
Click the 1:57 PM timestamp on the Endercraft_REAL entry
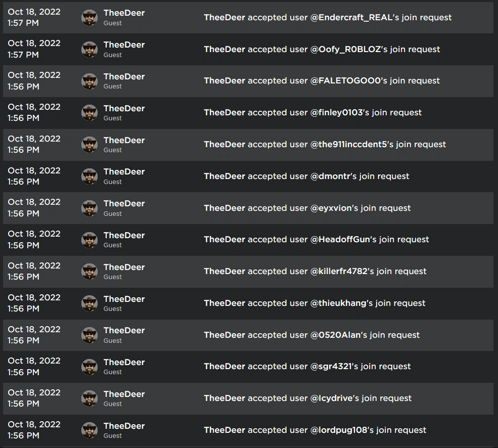[x=23, y=23]
